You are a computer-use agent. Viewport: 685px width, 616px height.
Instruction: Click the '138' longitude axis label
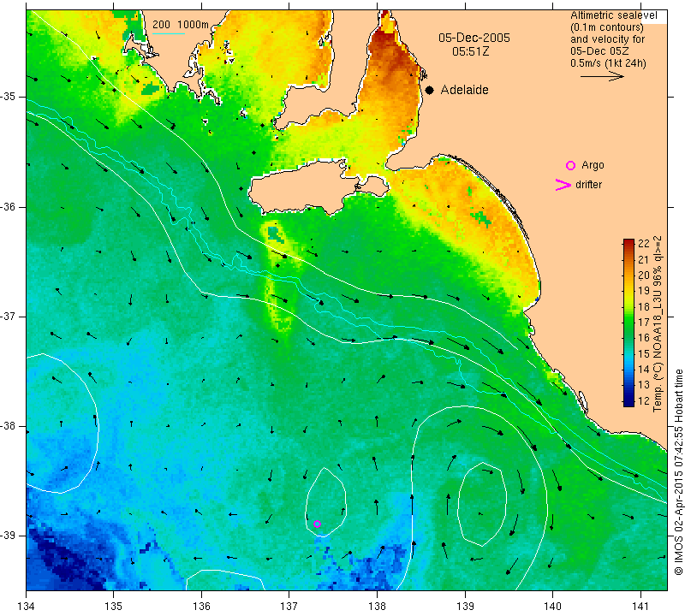(x=377, y=607)
